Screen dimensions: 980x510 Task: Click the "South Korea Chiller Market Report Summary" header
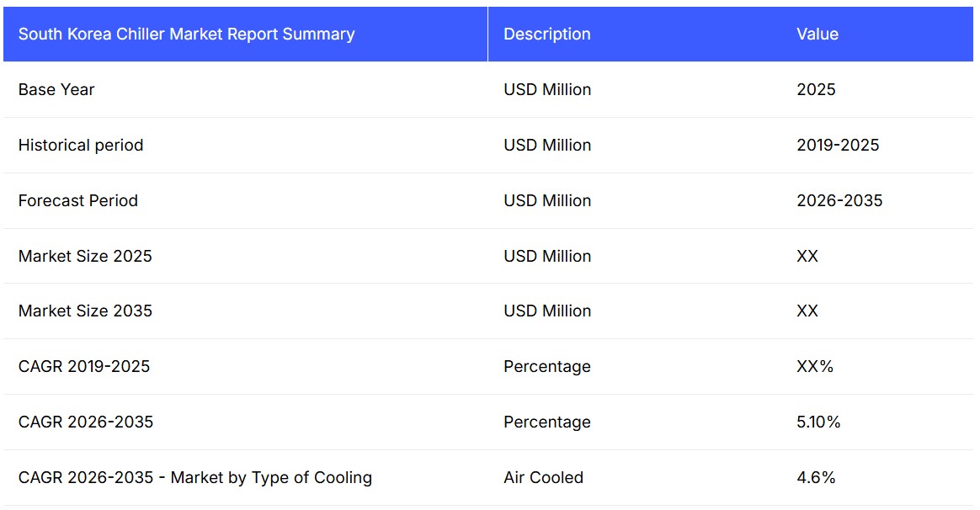pyautogui.click(x=186, y=35)
